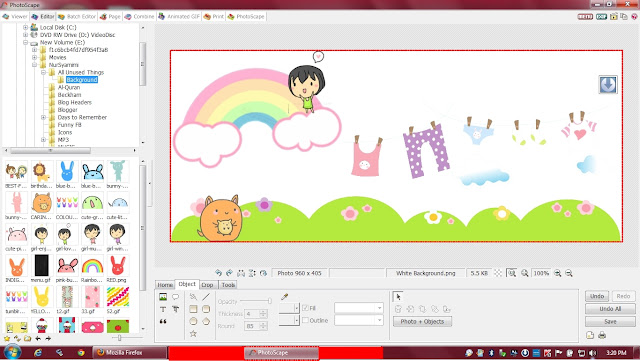Screen dimensions: 640x361
Task: Select the Rounded Rectangle shape tool
Action: click(x=206, y=309)
